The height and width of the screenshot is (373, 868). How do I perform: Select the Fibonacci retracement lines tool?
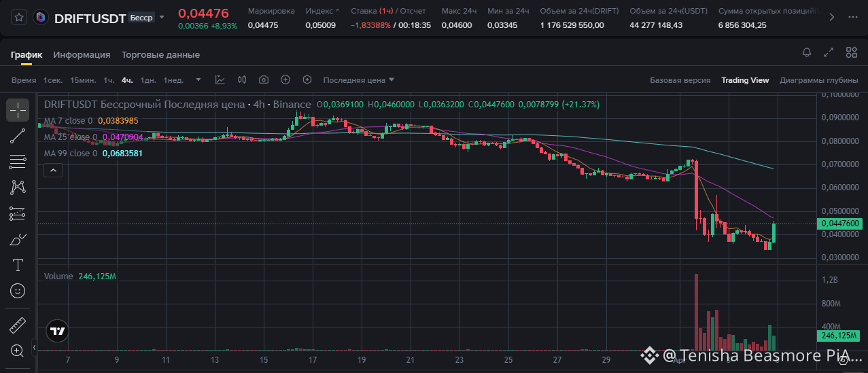coord(18,162)
